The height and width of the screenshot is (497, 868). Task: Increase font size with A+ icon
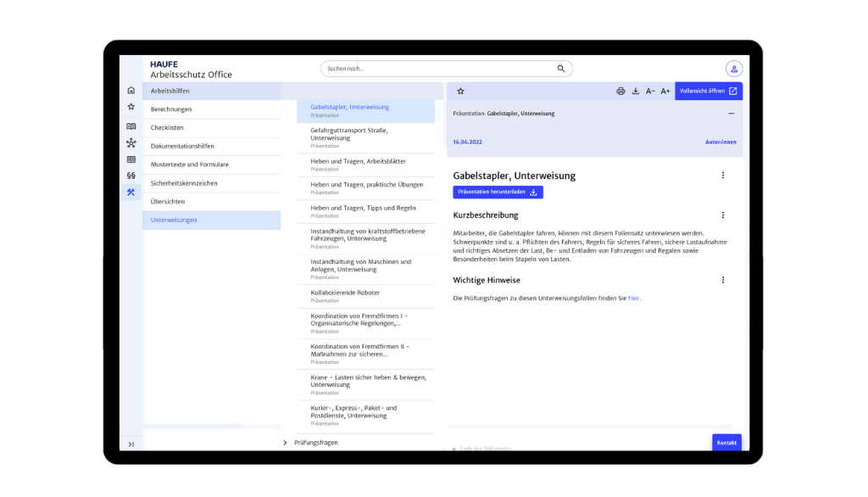click(665, 91)
